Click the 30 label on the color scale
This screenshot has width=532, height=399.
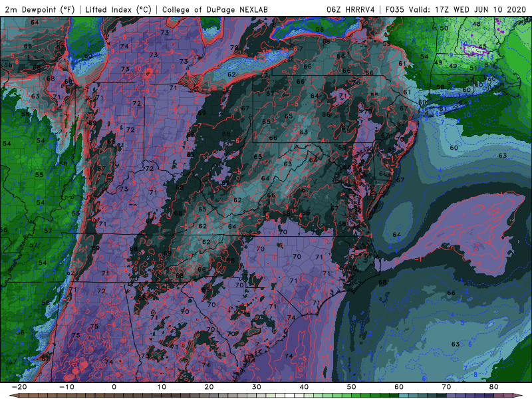pos(257,387)
